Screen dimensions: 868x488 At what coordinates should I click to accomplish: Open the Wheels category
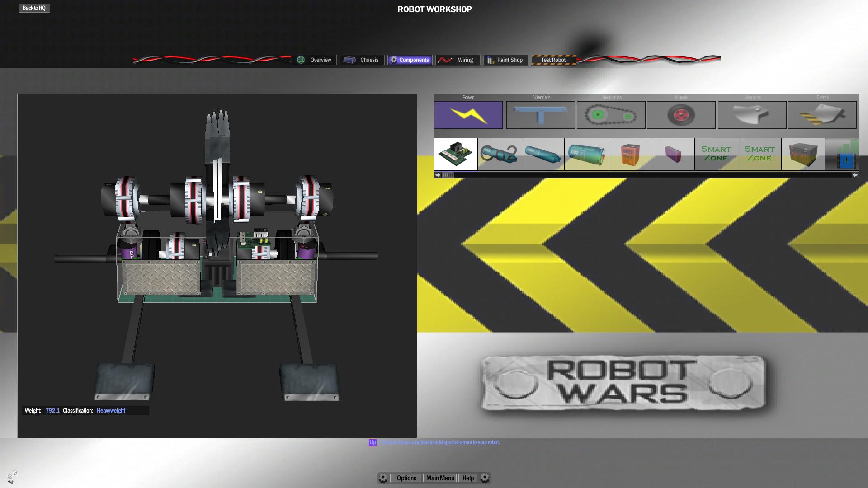click(x=681, y=115)
